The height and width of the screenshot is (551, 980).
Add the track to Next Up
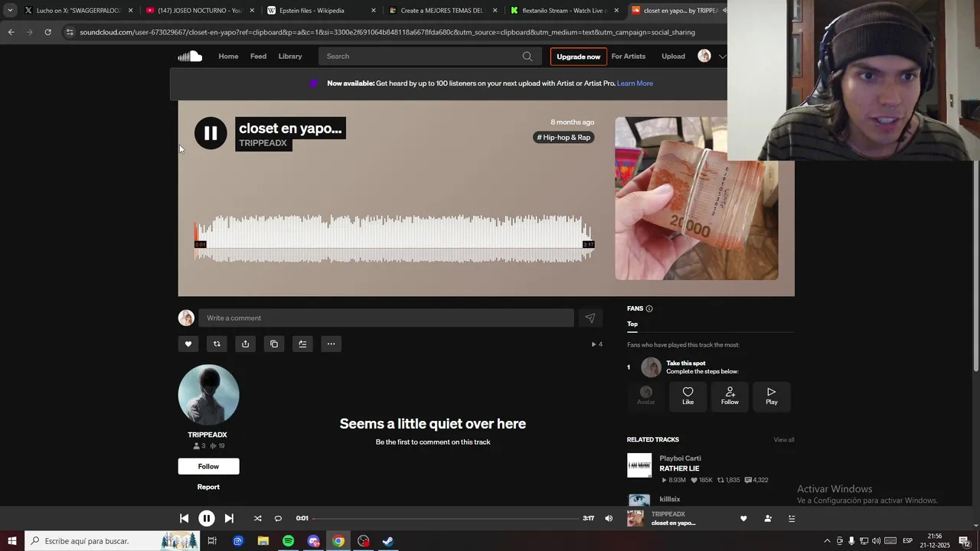[x=302, y=344]
